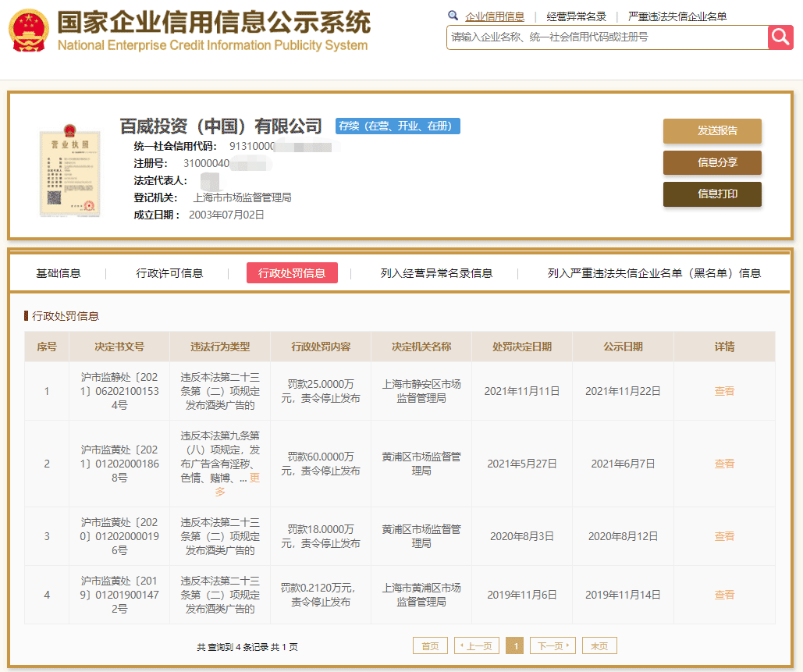The width and height of the screenshot is (803, 672).
Task: Click the 存续 status badge
Action: point(397,126)
